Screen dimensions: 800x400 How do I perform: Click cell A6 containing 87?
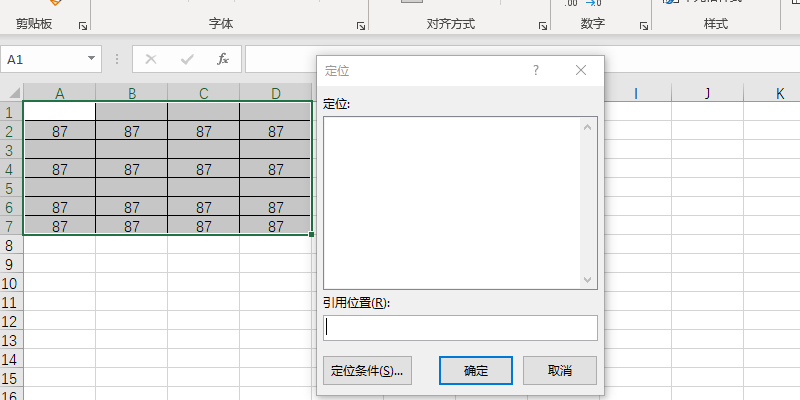60,207
